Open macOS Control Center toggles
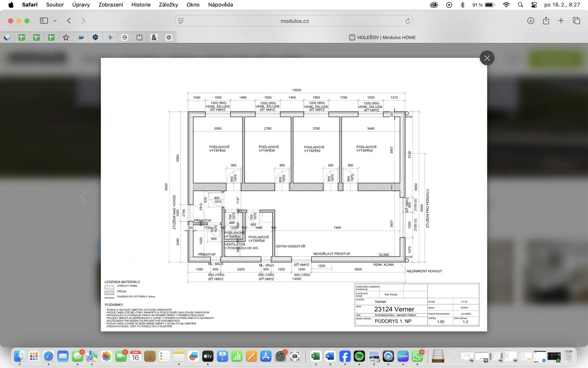588x368 pixels. pyautogui.click(x=534, y=5)
